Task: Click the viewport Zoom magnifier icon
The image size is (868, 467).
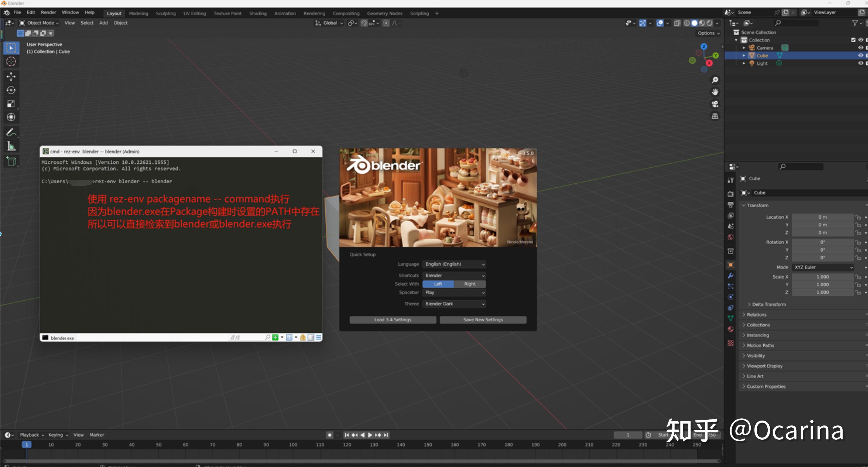Action: [715, 80]
